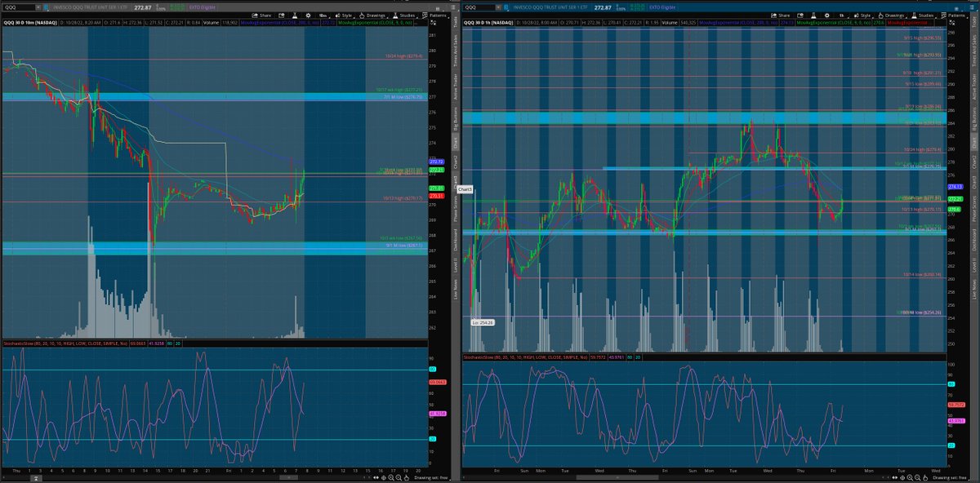Open the Studies menu on the left chart
Viewport: 980px width, 483px height.
pos(404,16)
